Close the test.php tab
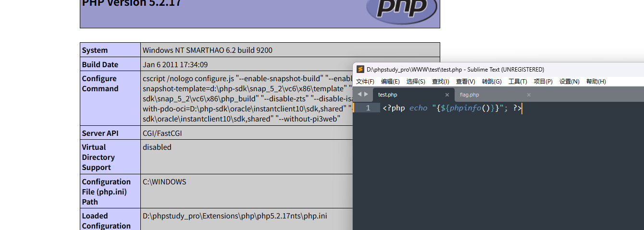Image resolution: width=644 pixels, height=230 pixels. pyautogui.click(x=447, y=95)
